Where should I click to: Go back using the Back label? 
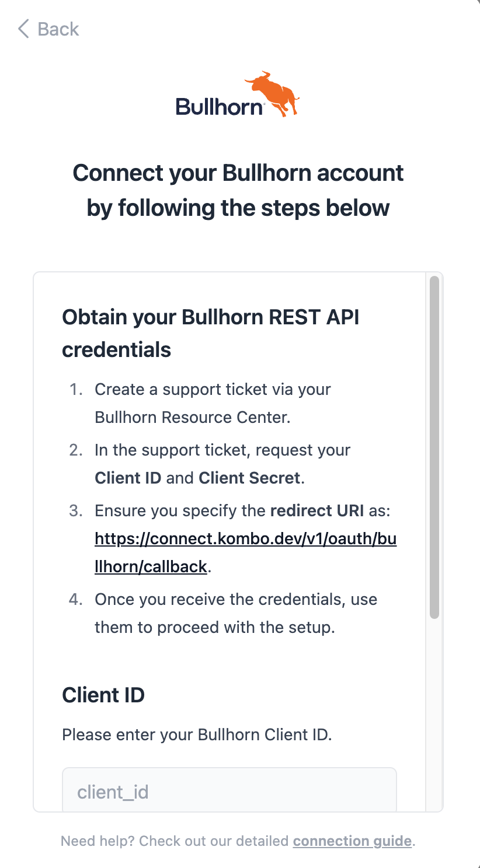pos(58,29)
